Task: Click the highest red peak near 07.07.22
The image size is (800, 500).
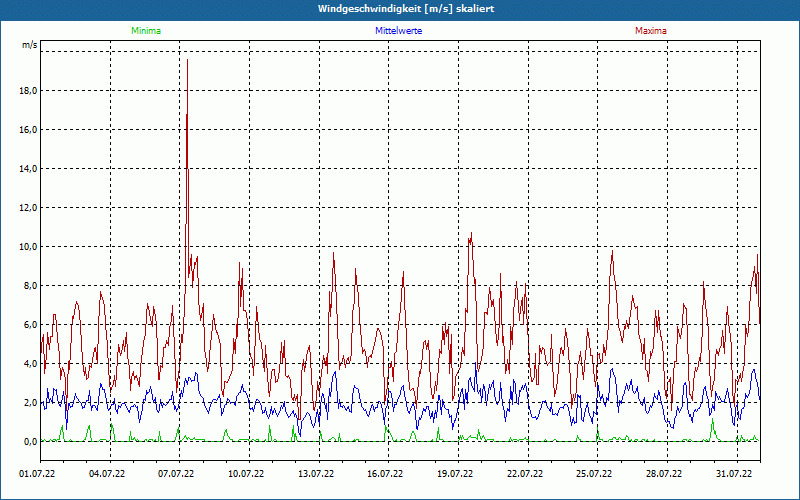Action: pyautogui.click(x=188, y=60)
